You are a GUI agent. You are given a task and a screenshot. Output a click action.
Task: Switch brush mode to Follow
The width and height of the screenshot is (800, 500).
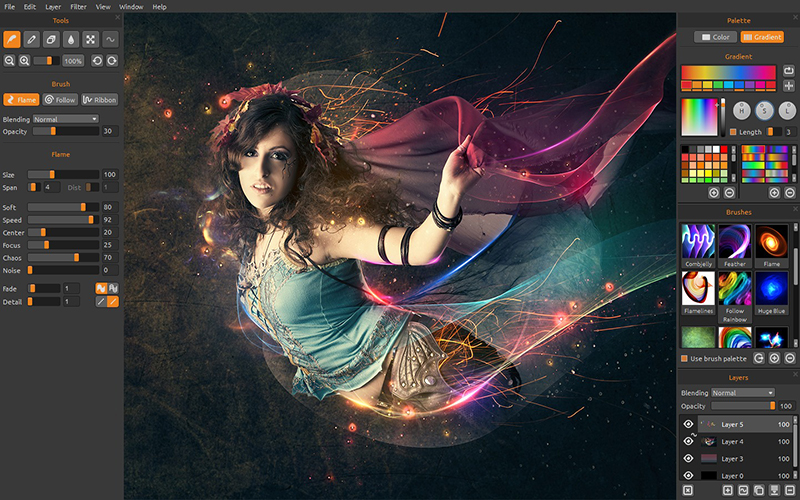[x=60, y=99]
